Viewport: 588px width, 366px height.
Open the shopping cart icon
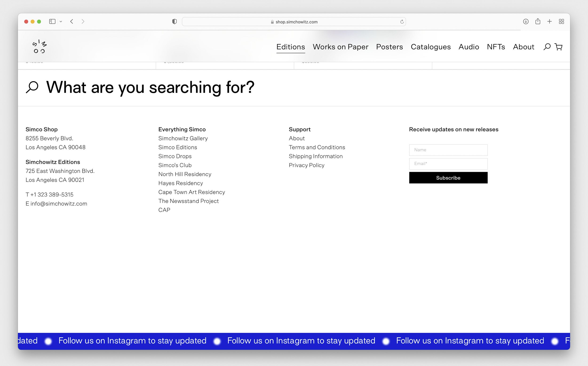click(x=558, y=47)
